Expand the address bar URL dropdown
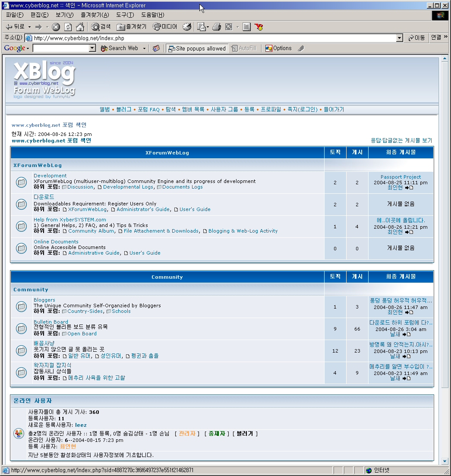The width and height of the screenshot is (451, 476). pos(399,38)
